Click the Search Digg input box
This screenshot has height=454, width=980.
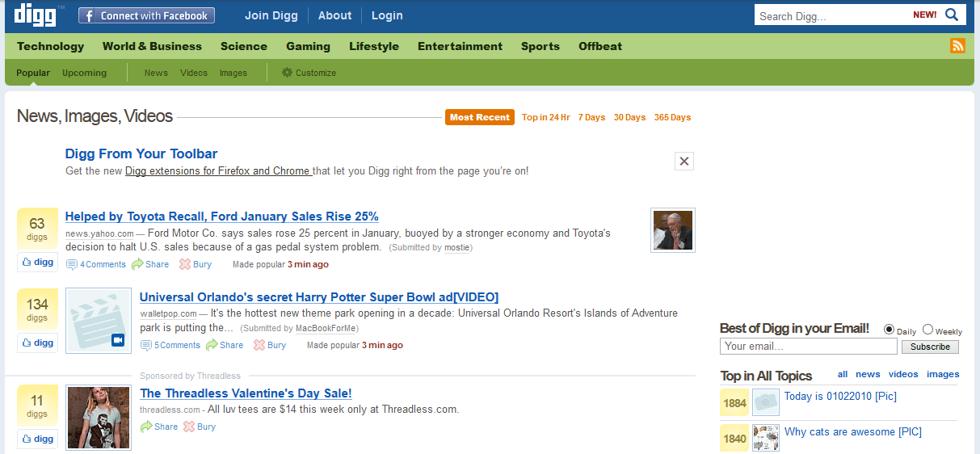(x=832, y=15)
